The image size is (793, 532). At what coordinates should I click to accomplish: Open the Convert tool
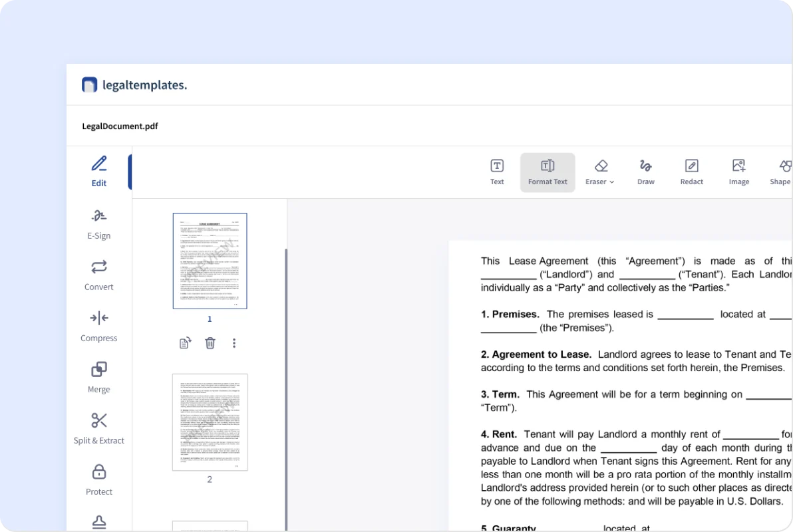pyautogui.click(x=98, y=275)
